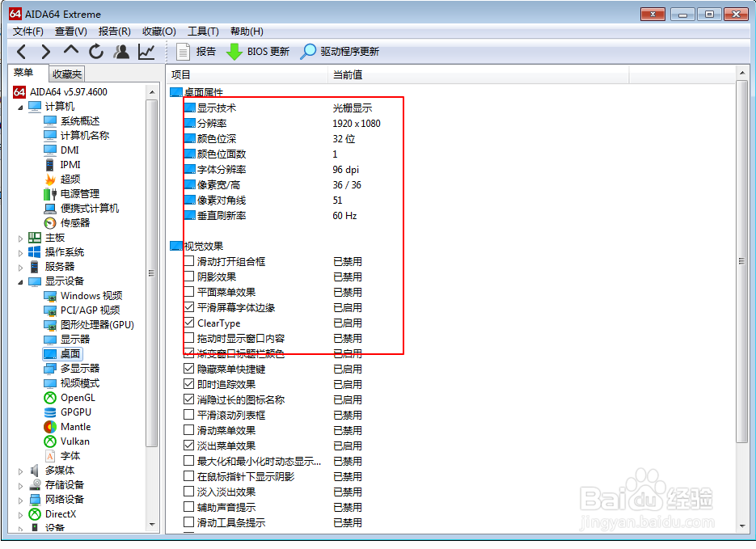Open the line chart graph icon in the toolbar
Screen dimensions: 756x549
pyautogui.click(x=146, y=52)
